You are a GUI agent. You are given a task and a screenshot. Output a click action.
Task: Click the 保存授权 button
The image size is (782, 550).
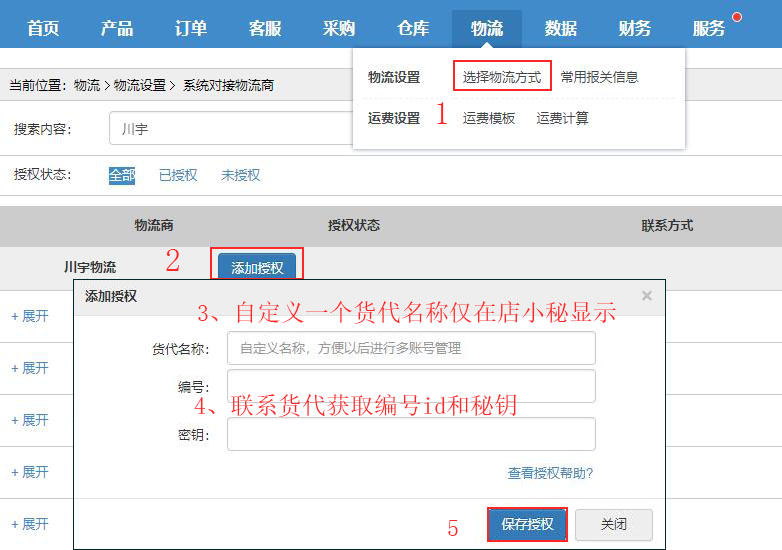(x=527, y=524)
